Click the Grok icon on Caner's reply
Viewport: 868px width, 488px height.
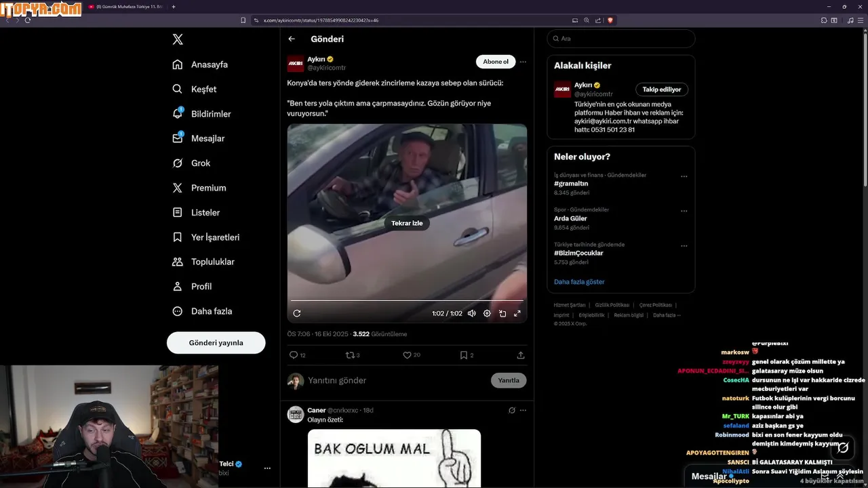512,410
